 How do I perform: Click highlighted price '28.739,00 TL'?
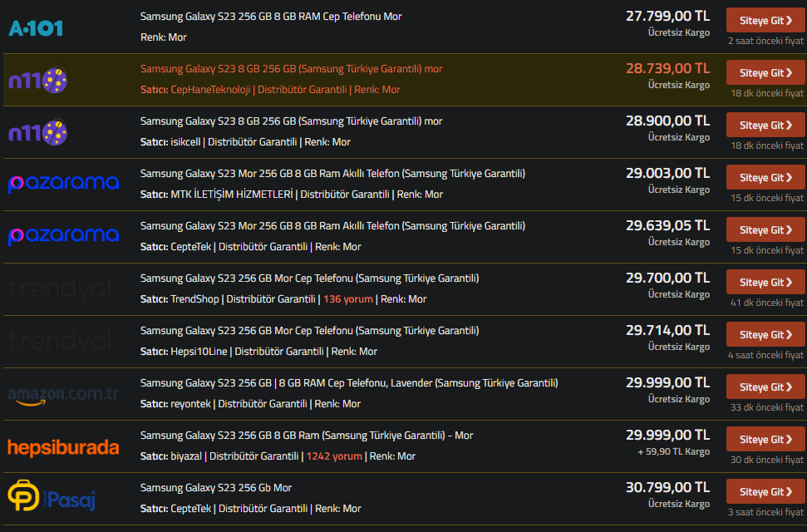[667, 68]
